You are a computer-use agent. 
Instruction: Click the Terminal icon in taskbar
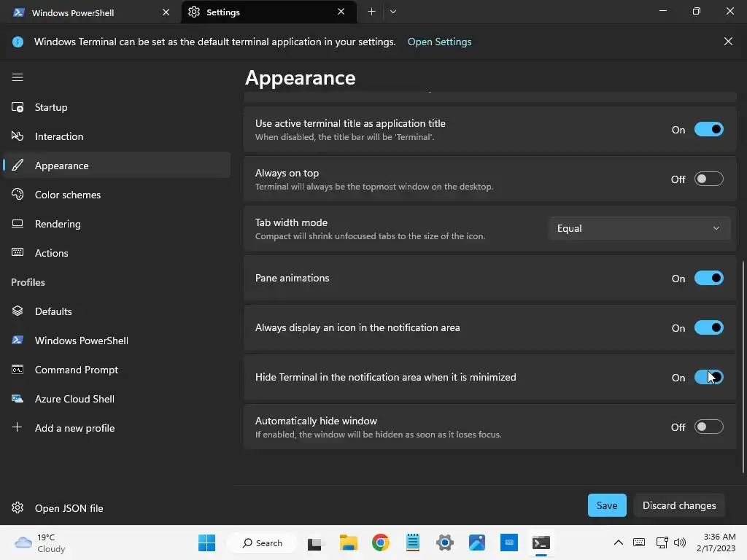(541, 542)
